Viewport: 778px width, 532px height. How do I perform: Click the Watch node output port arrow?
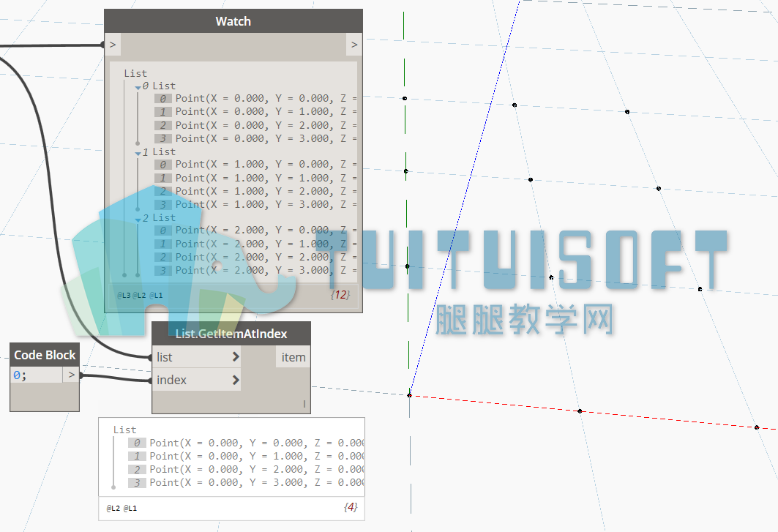pyautogui.click(x=354, y=45)
